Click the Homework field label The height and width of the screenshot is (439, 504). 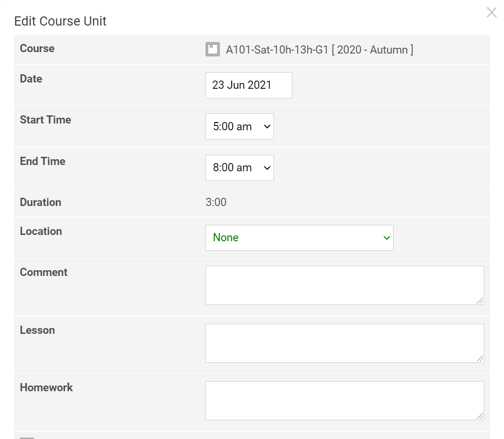click(x=46, y=388)
